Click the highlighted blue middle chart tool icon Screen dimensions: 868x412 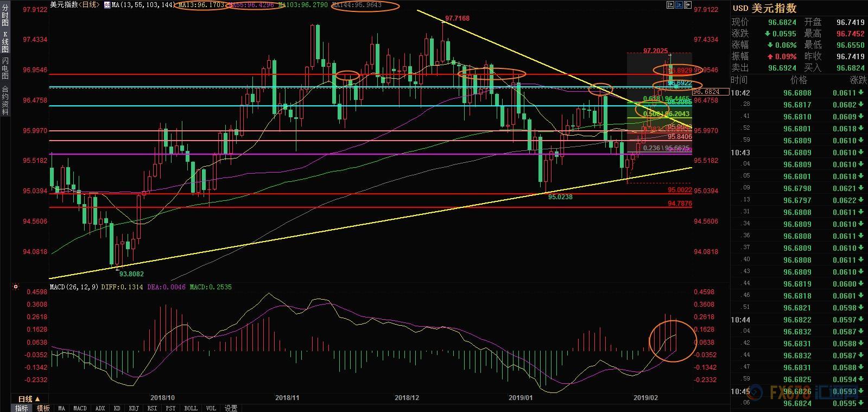click(679, 5)
